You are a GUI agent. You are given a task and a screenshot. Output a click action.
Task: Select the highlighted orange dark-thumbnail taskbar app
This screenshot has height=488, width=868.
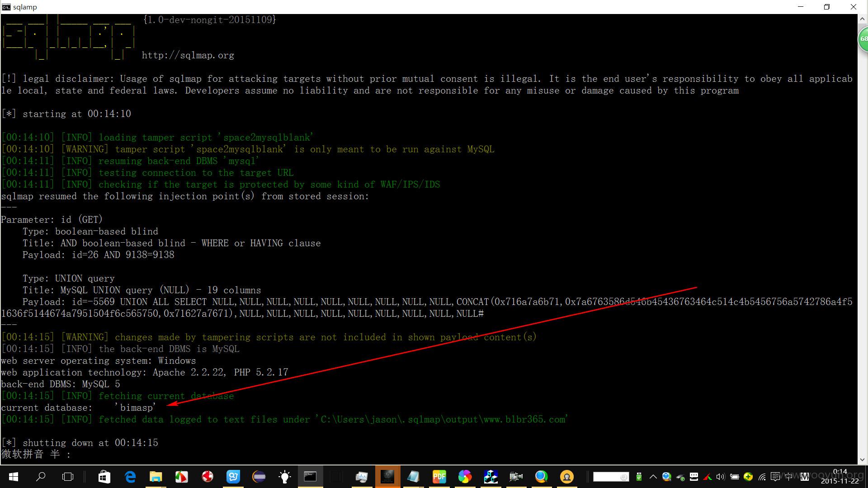point(387,477)
